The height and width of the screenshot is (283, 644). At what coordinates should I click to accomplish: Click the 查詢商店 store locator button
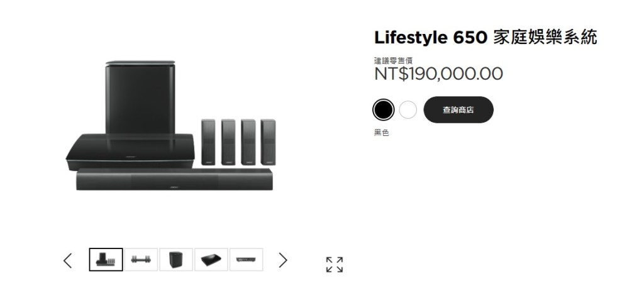[x=458, y=110]
